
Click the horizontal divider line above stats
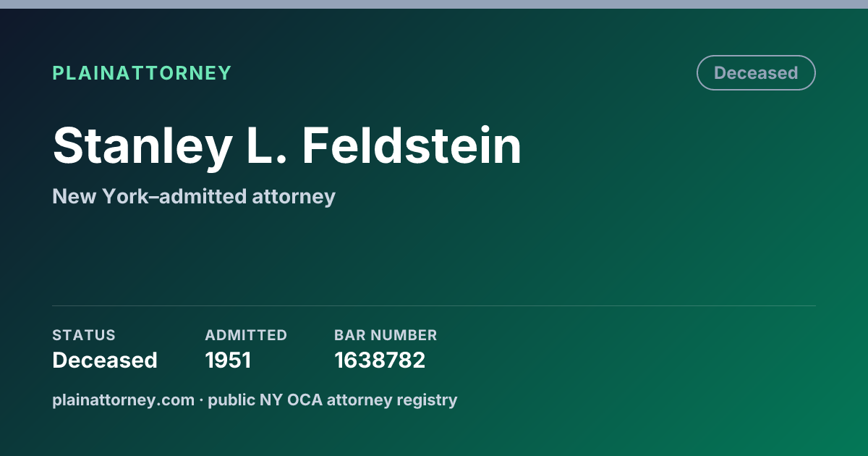pyautogui.click(x=434, y=305)
